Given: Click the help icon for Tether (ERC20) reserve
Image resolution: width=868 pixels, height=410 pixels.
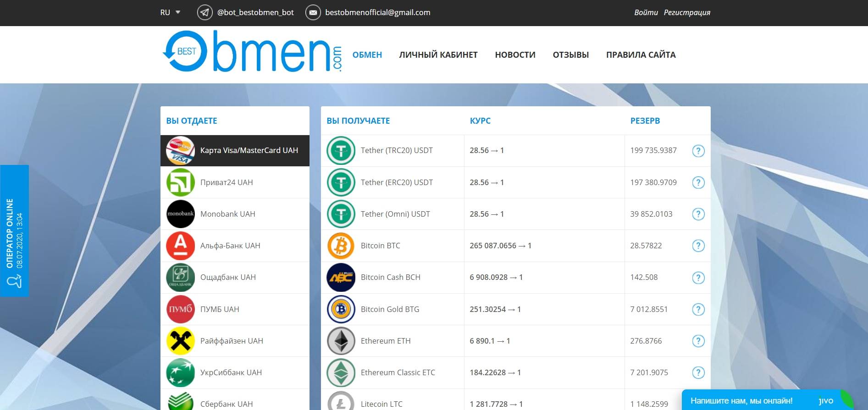Looking at the screenshot, I should (698, 182).
